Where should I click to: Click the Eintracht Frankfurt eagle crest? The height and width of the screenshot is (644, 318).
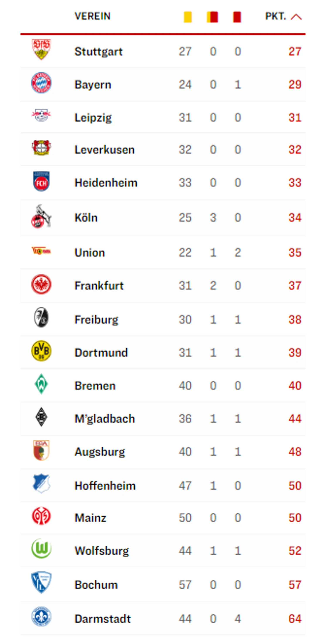41,285
